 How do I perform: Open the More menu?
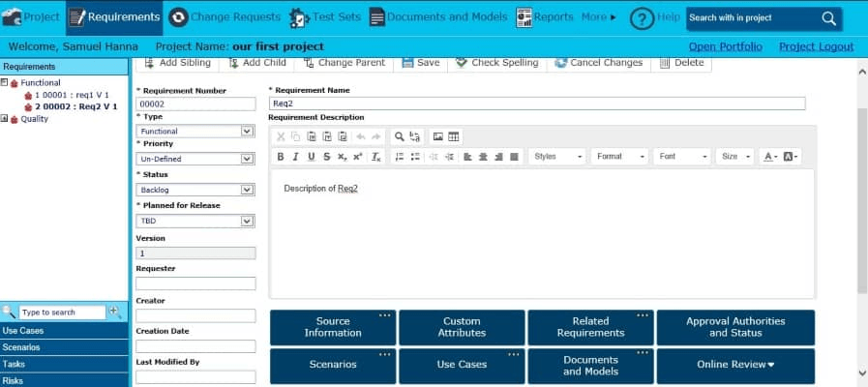(x=599, y=17)
